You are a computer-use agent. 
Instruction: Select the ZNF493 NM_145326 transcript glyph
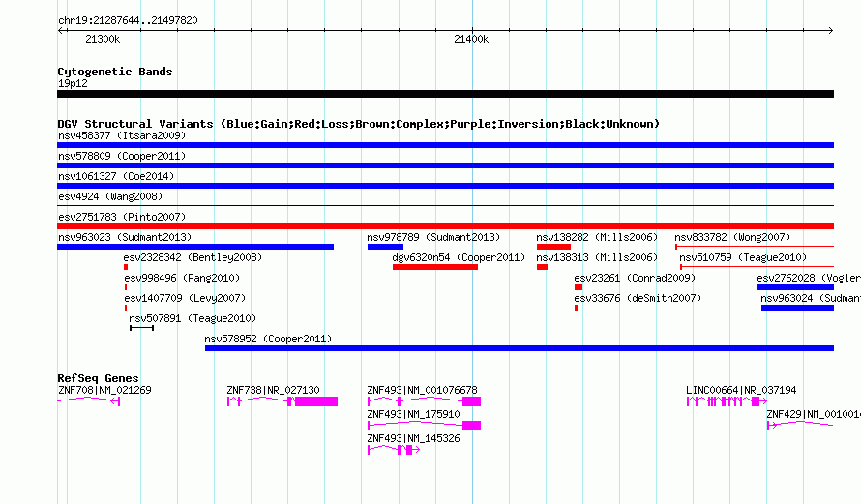click(394, 450)
